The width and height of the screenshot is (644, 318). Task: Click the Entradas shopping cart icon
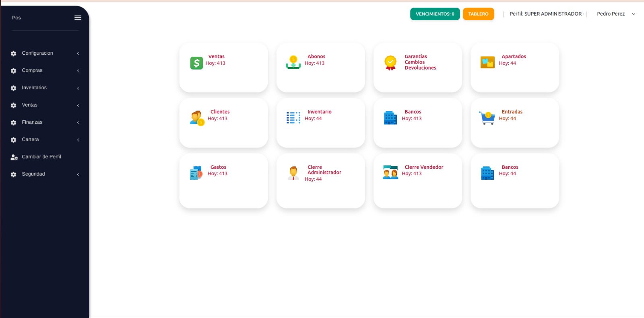(x=487, y=118)
